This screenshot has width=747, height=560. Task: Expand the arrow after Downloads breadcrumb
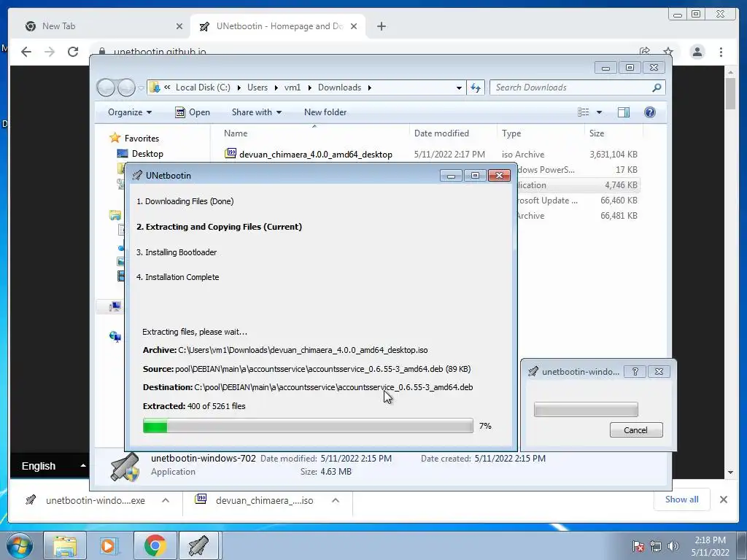[x=370, y=87]
